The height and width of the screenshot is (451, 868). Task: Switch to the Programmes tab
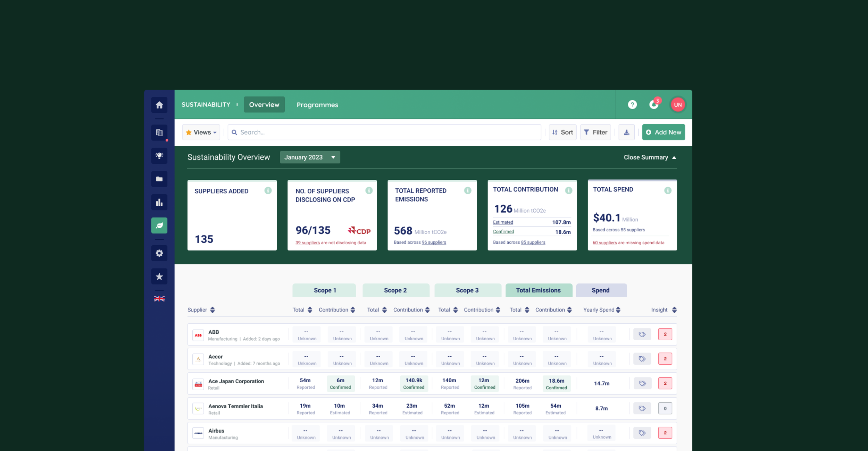(317, 105)
